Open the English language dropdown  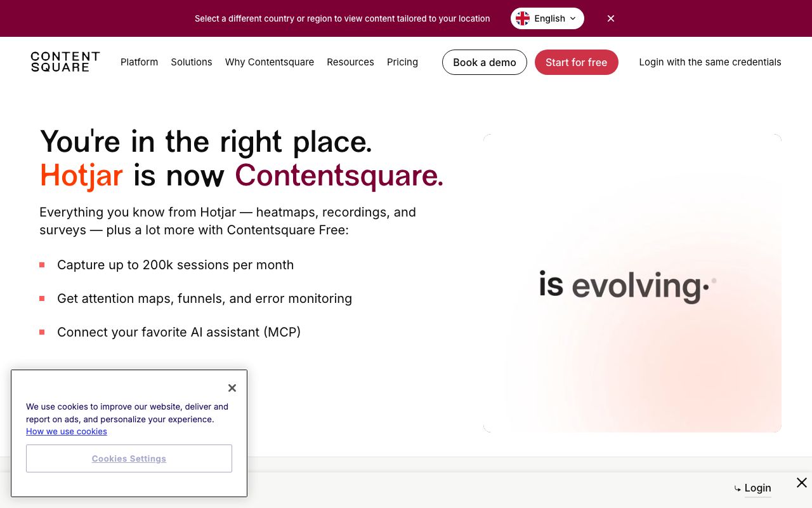pyautogui.click(x=547, y=18)
